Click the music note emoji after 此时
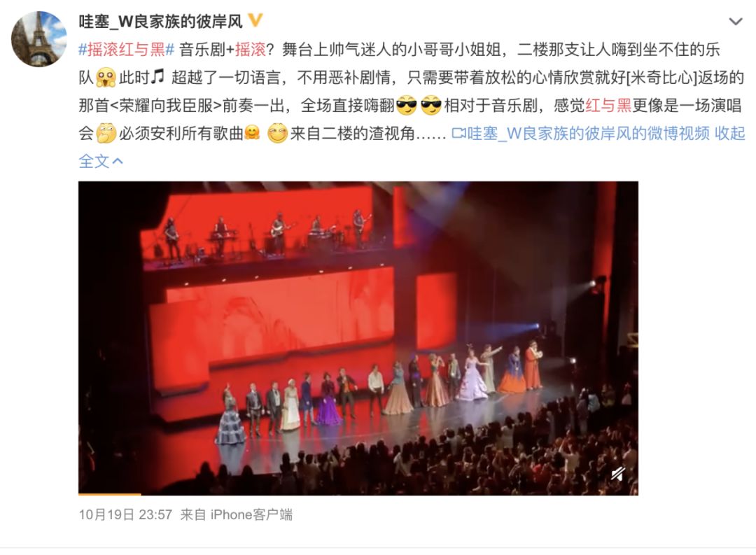This screenshot has width=756, height=555. click(157, 77)
